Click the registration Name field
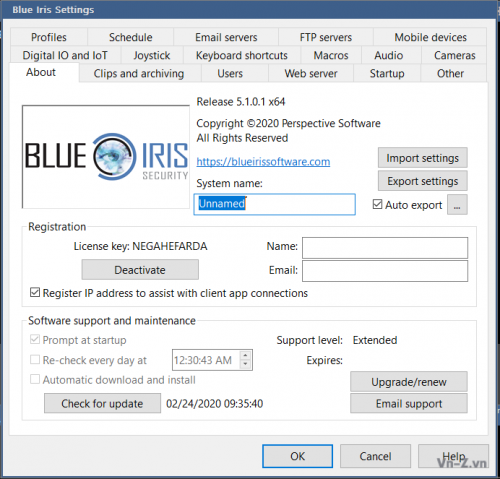This screenshot has width=500, height=479. (x=385, y=248)
